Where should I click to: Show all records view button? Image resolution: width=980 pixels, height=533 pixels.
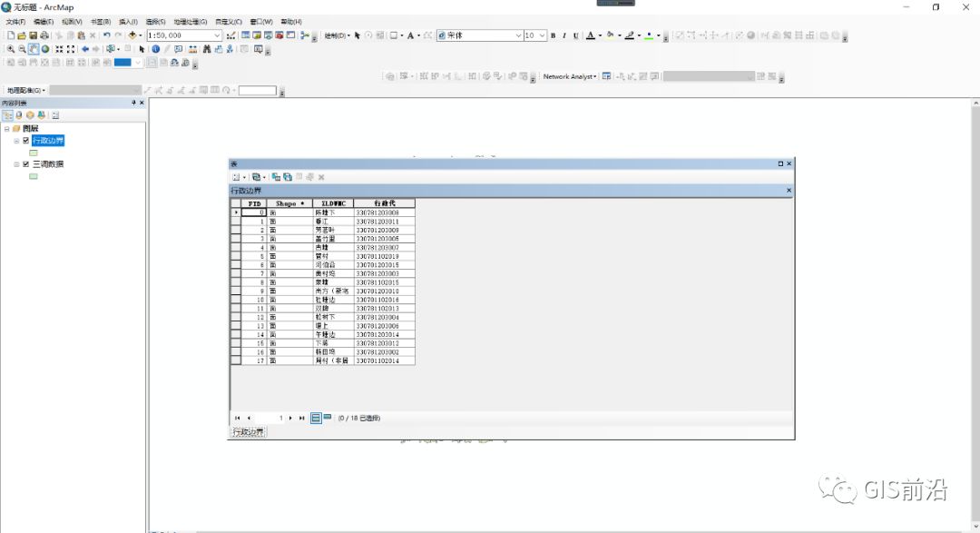pyautogui.click(x=317, y=418)
